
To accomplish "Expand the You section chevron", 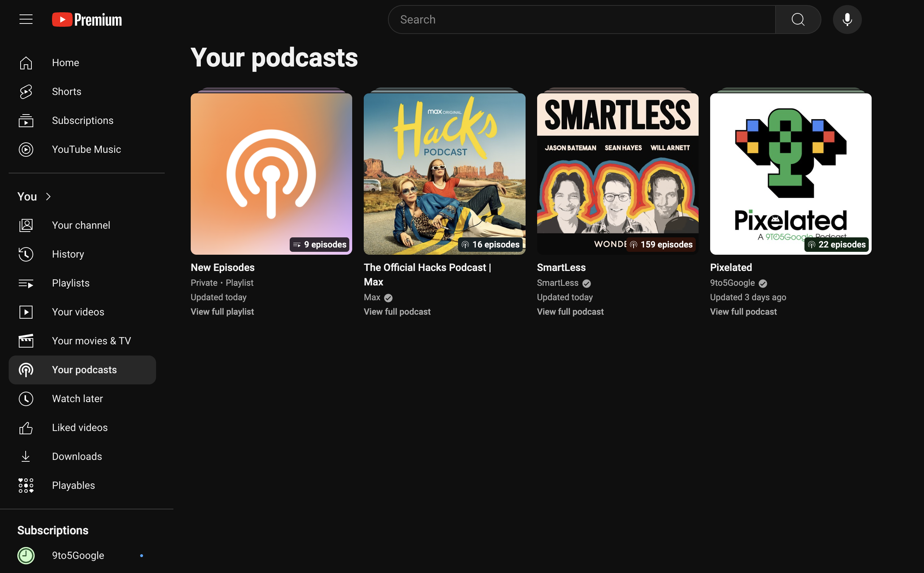I will pyautogui.click(x=48, y=197).
